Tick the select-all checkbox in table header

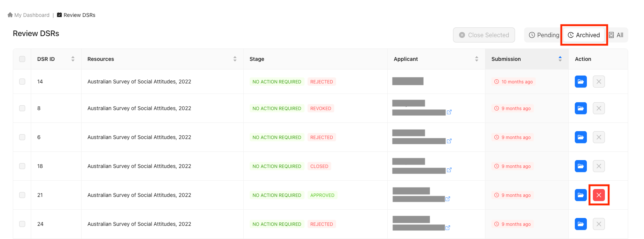coord(22,59)
